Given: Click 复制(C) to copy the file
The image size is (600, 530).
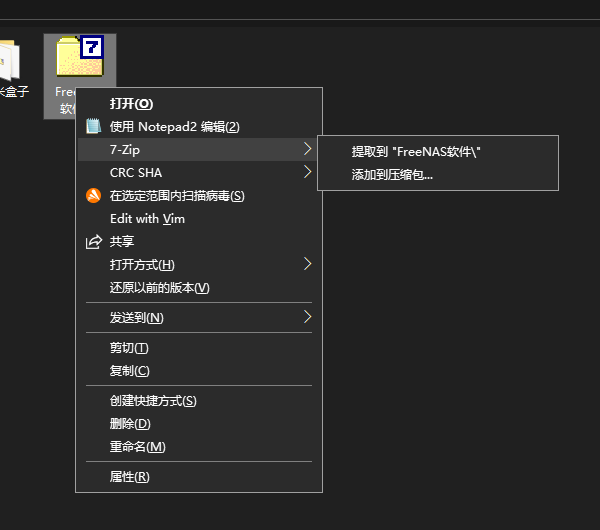Looking at the screenshot, I should coord(129,371).
